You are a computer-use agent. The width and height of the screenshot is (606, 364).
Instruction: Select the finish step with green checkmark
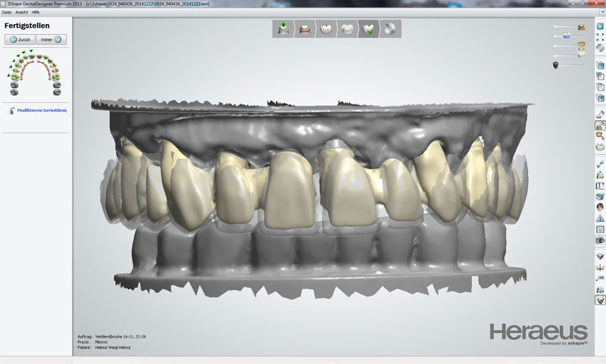pyautogui.click(x=369, y=29)
